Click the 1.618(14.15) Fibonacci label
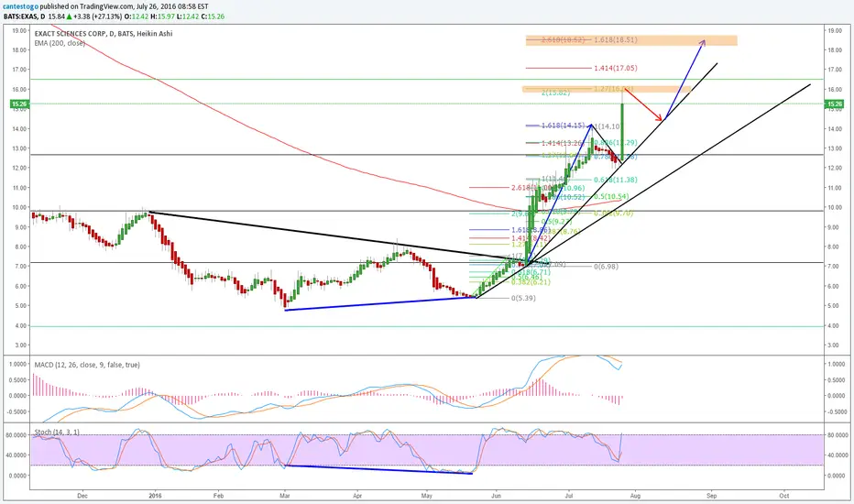854x504 pixels. click(x=563, y=126)
